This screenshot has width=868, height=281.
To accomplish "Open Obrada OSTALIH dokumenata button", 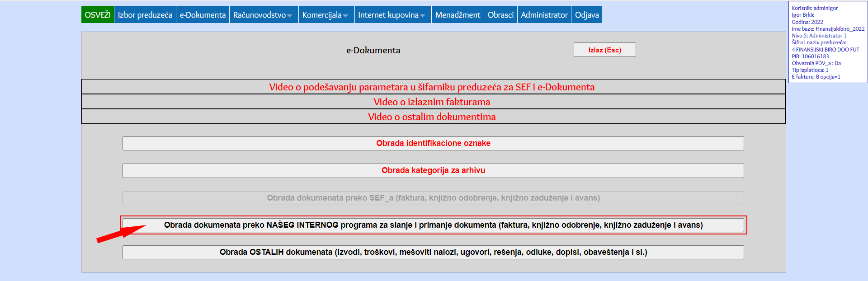I will pyautogui.click(x=433, y=252).
